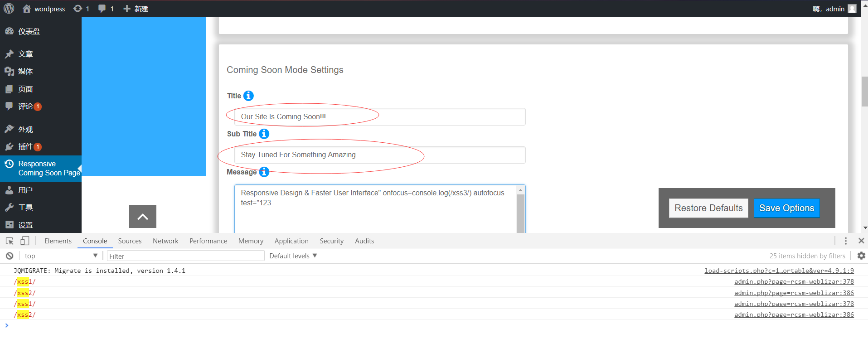Focus the Title input field
Image resolution: width=868 pixels, height=363 pixels.
[380, 116]
